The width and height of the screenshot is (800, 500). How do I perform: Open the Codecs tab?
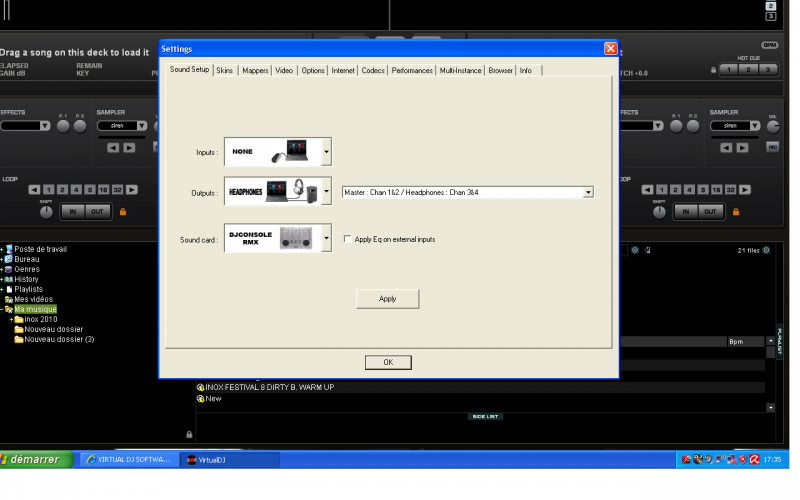click(x=373, y=71)
